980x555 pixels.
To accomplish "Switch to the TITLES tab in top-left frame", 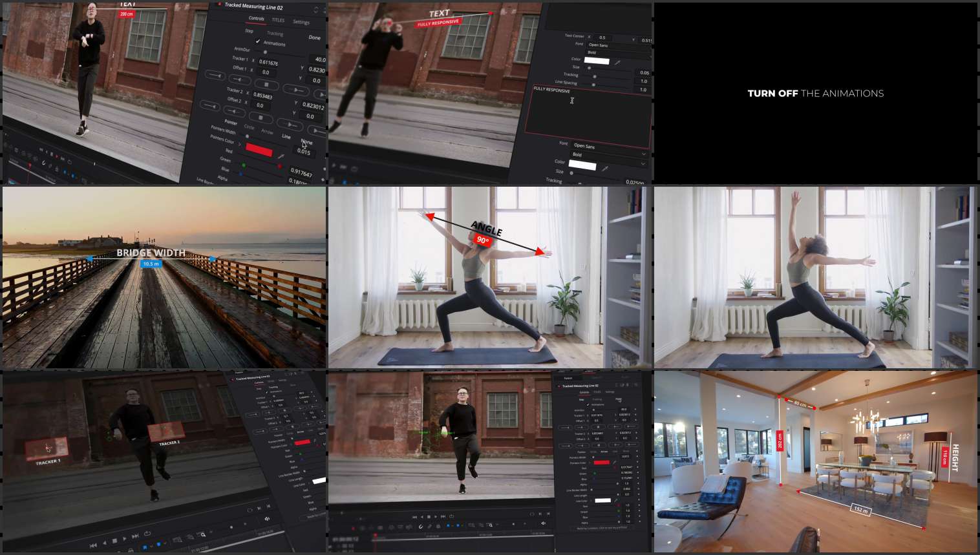I will coord(278,20).
